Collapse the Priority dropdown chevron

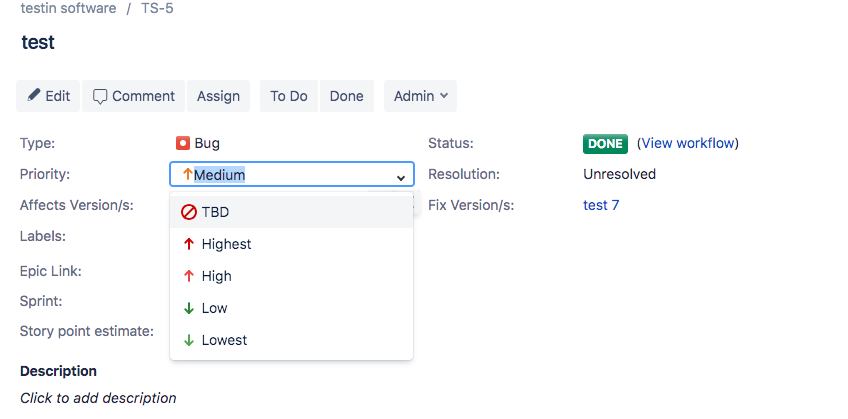tap(400, 176)
